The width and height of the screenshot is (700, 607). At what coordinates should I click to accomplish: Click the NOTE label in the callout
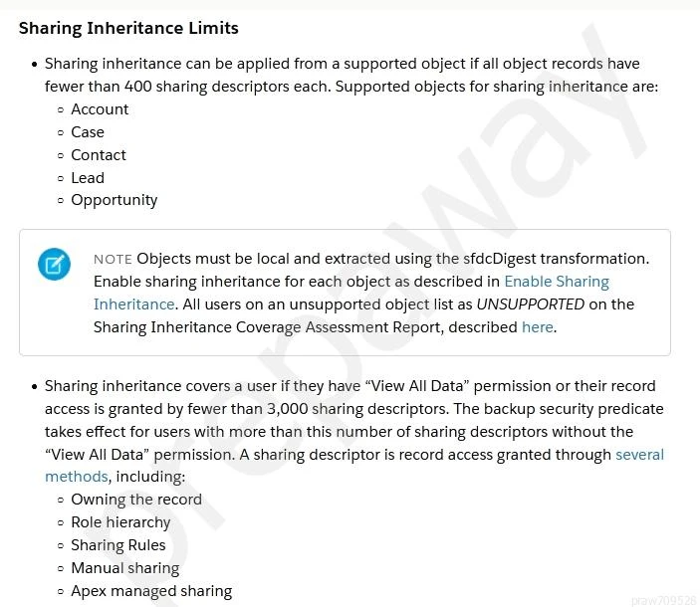click(x=113, y=259)
